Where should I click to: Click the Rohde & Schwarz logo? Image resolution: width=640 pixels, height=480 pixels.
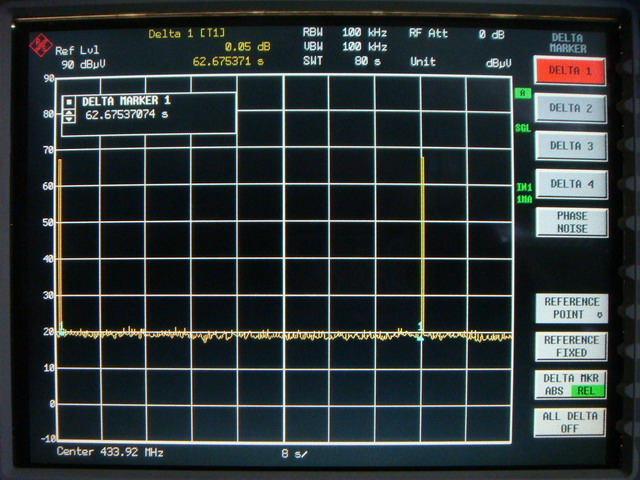41,45
